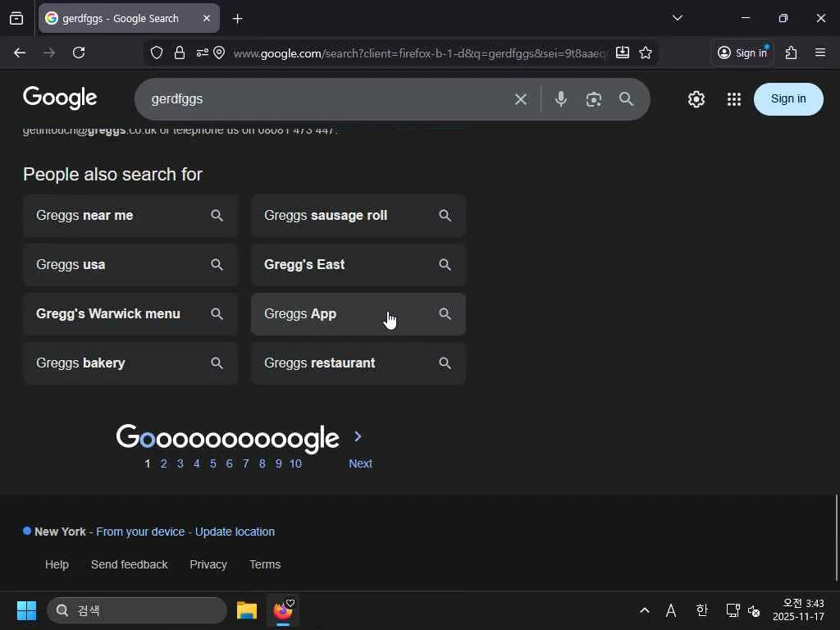Click the Firefox account Sign in button
Image resolution: width=840 pixels, height=630 pixels.
[x=742, y=52]
